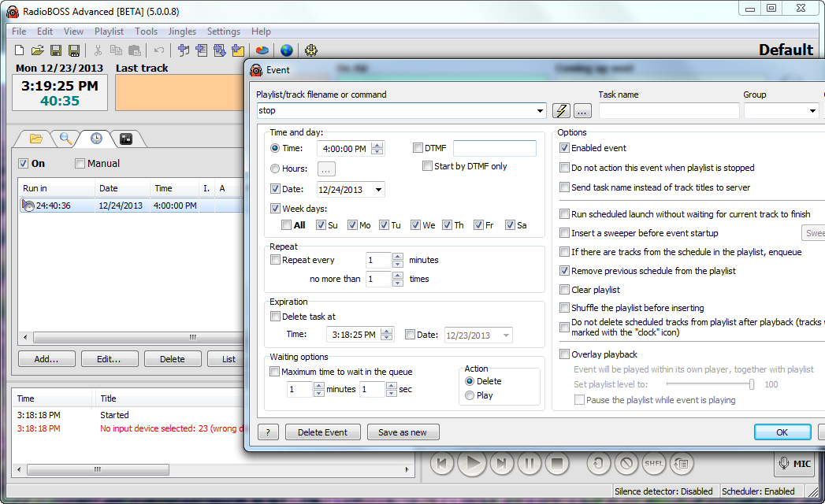This screenshot has height=504, width=825.
Task: Check Delete task at under Expiration
Action: 275,317
